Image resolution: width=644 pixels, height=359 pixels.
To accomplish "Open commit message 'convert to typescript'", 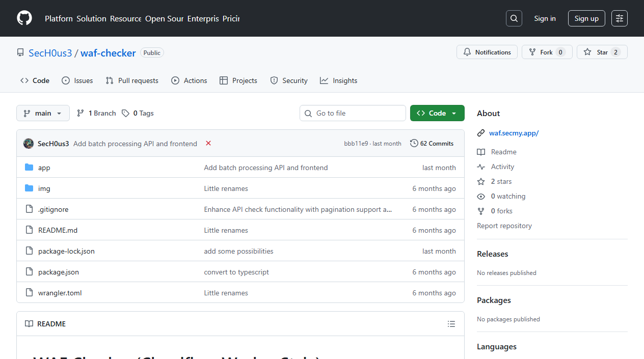I will click(x=236, y=272).
